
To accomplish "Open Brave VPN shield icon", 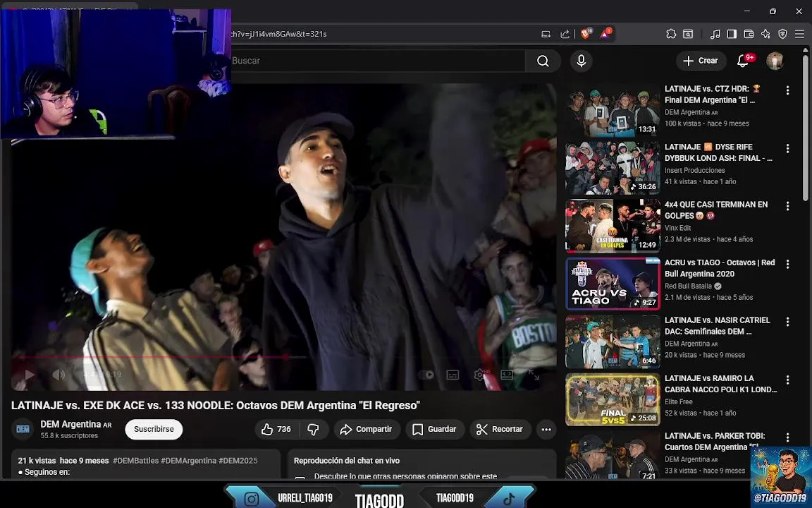I will coord(782,34).
